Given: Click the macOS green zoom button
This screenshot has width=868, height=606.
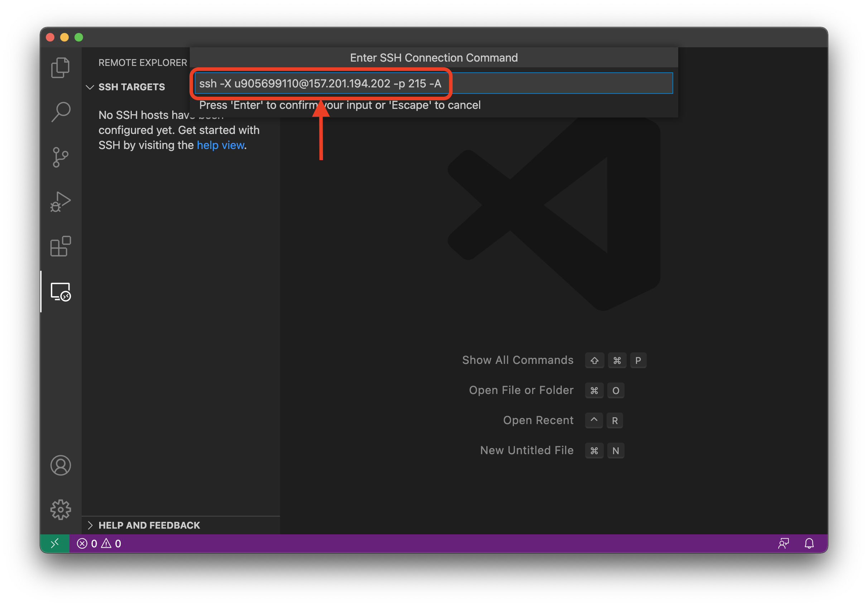Looking at the screenshot, I should (x=79, y=37).
